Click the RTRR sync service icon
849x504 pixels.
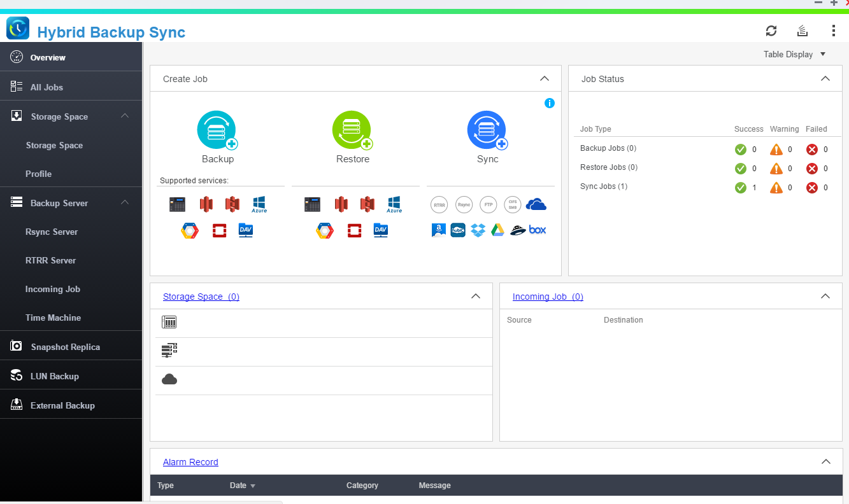[439, 205]
